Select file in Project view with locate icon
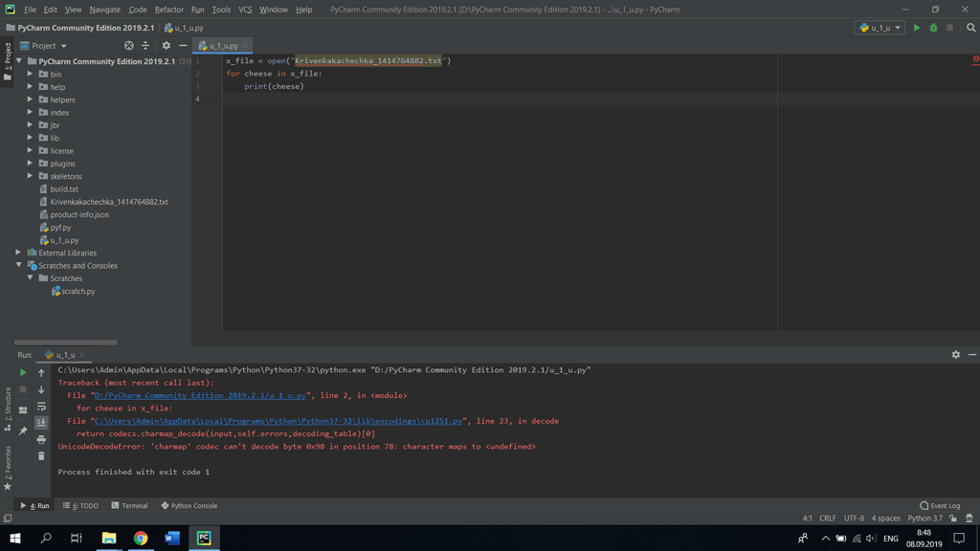This screenshot has width=980, height=551. point(128,45)
